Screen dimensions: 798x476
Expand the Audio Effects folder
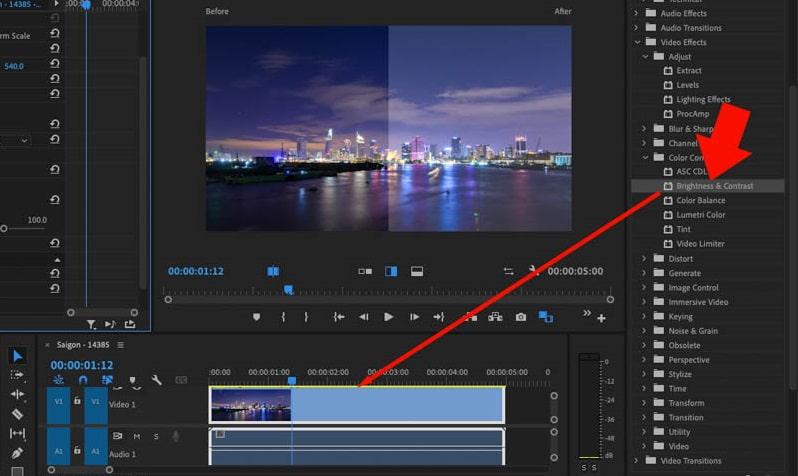(x=636, y=13)
